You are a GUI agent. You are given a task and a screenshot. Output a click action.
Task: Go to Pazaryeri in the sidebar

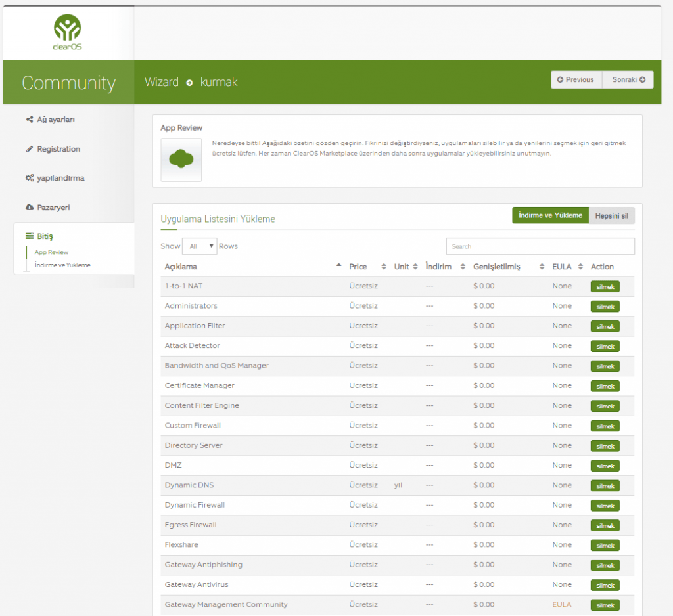click(53, 208)
